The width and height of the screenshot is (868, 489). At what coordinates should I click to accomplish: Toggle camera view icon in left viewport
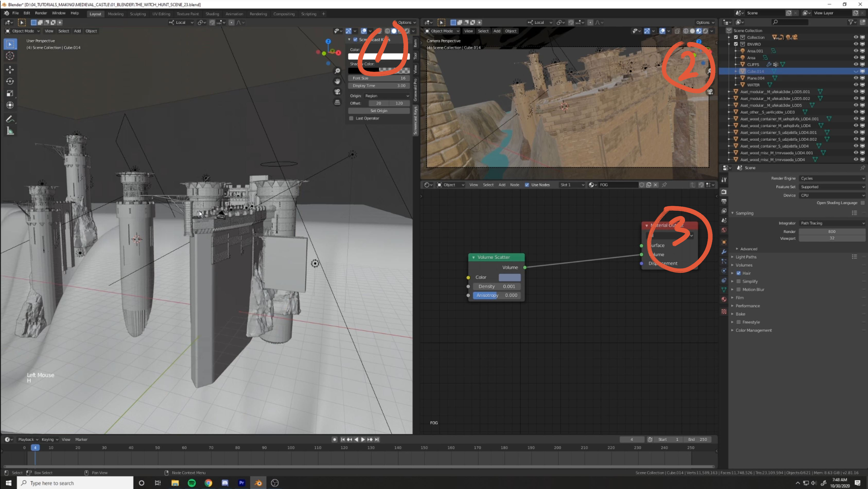[337, 92]
